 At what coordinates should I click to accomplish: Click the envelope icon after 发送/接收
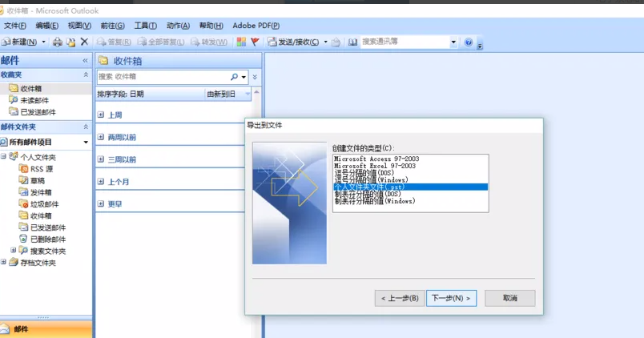336,42
